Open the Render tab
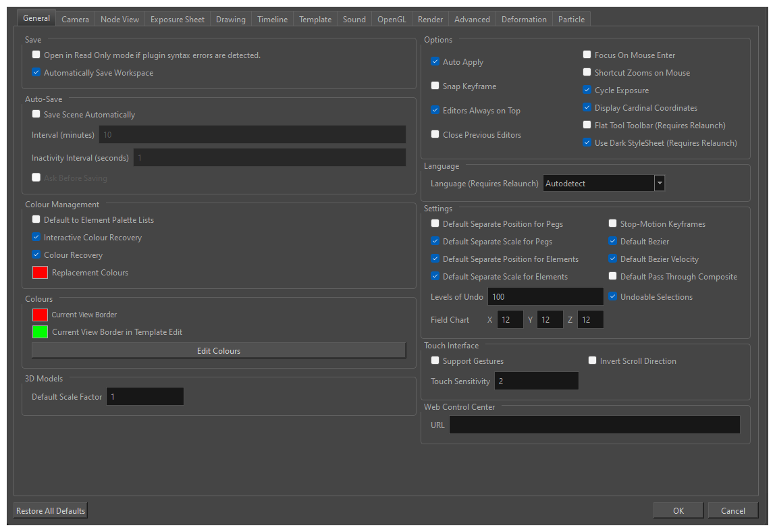775x532 pixels. click(x=430, y=19)
